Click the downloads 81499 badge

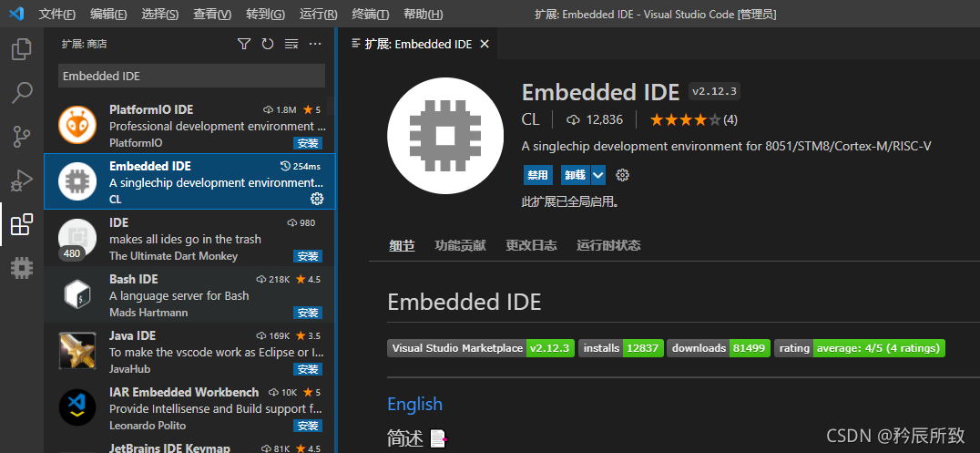(718, 348)
